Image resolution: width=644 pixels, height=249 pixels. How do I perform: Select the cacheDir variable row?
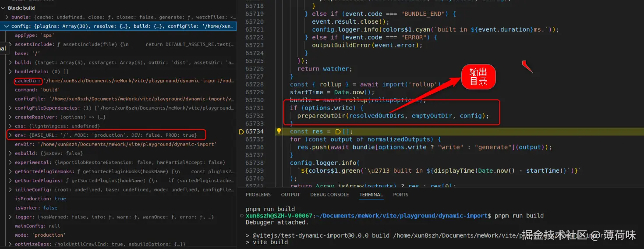pyautogui.click(x=118, y=81)
